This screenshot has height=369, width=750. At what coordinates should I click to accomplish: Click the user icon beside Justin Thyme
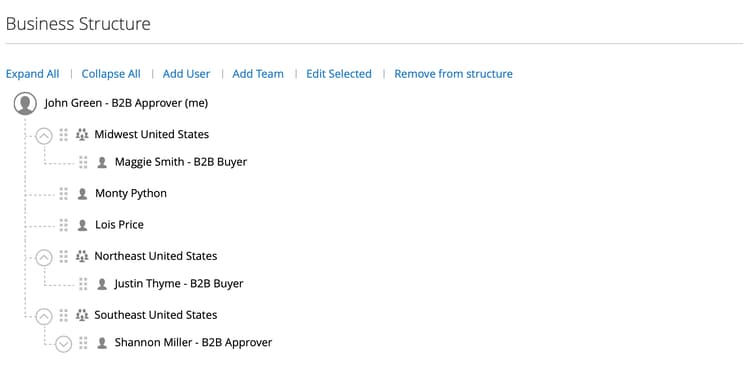point(102,284)
